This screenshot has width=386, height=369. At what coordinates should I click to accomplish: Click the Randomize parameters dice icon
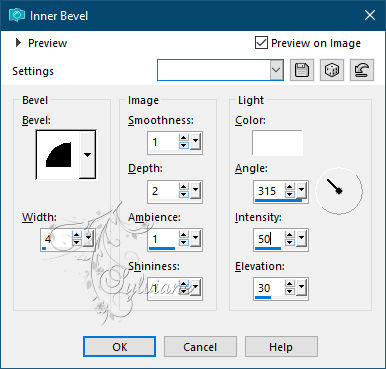[x=332, y=70]
